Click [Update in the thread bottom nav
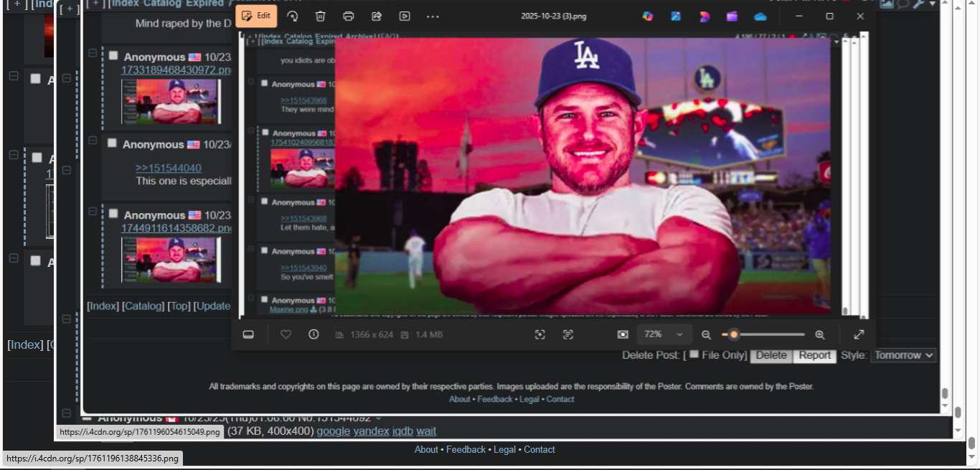The image size is (980, 470). (212, 306)
